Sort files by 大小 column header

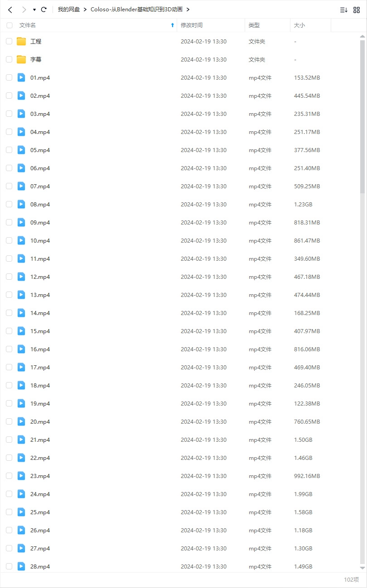(299, 25)
